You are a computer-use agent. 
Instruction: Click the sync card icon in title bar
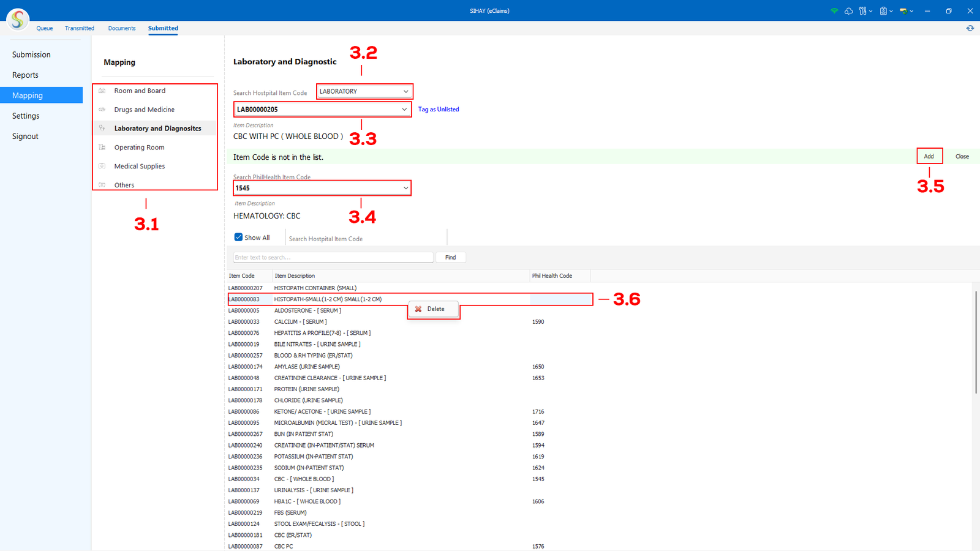click(x=903, y=11)
